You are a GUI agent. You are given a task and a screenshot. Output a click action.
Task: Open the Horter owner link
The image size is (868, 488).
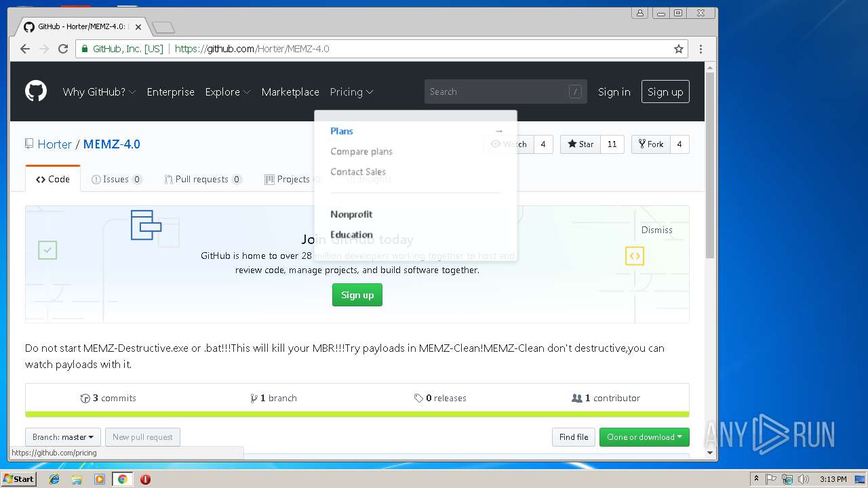coord(55,144)
